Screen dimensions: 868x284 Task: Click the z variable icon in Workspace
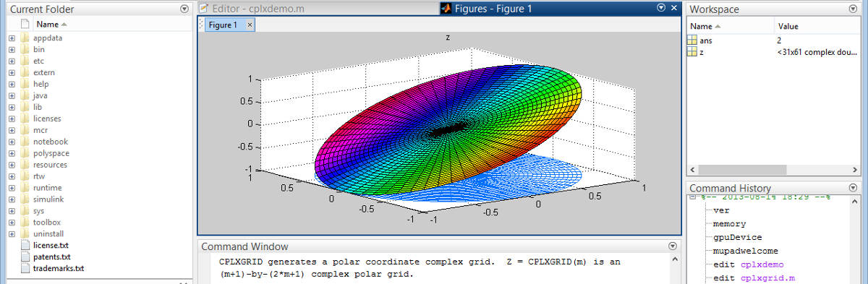(x=692, y=53)
